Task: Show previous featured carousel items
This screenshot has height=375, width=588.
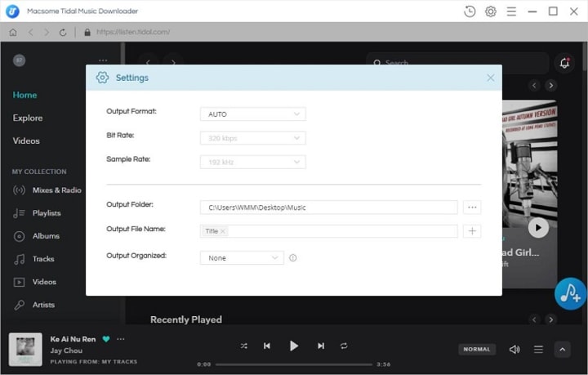Action: tap(534, 86)
